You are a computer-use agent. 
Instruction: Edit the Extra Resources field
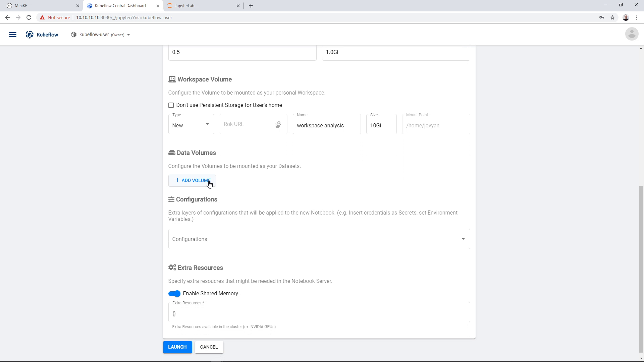pos(319,312)
